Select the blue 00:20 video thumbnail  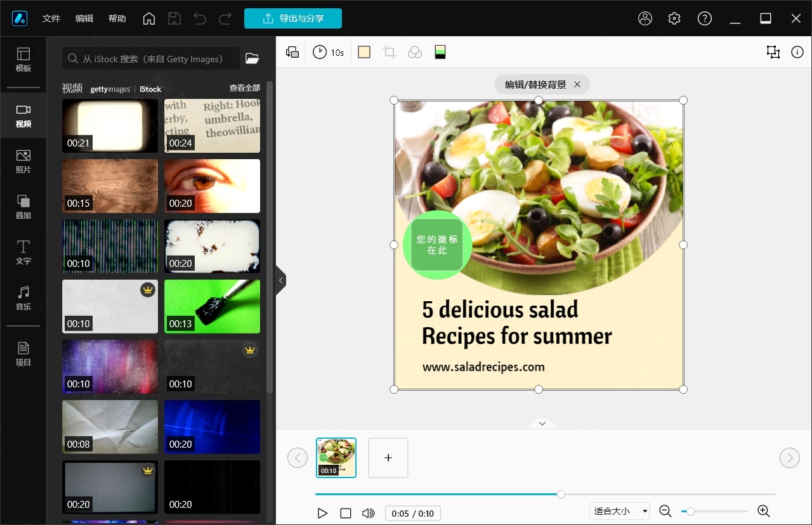click(213, 427)
